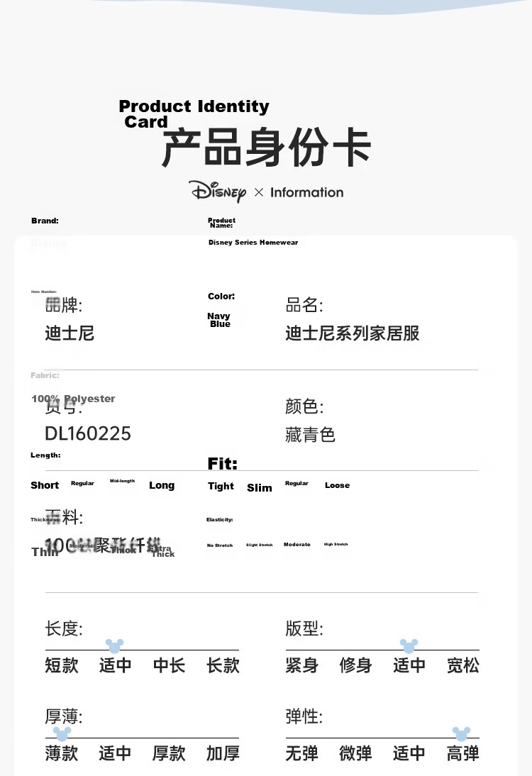532x776 pixels.
Task: Click the English word Tight
Action: [221, 486]
